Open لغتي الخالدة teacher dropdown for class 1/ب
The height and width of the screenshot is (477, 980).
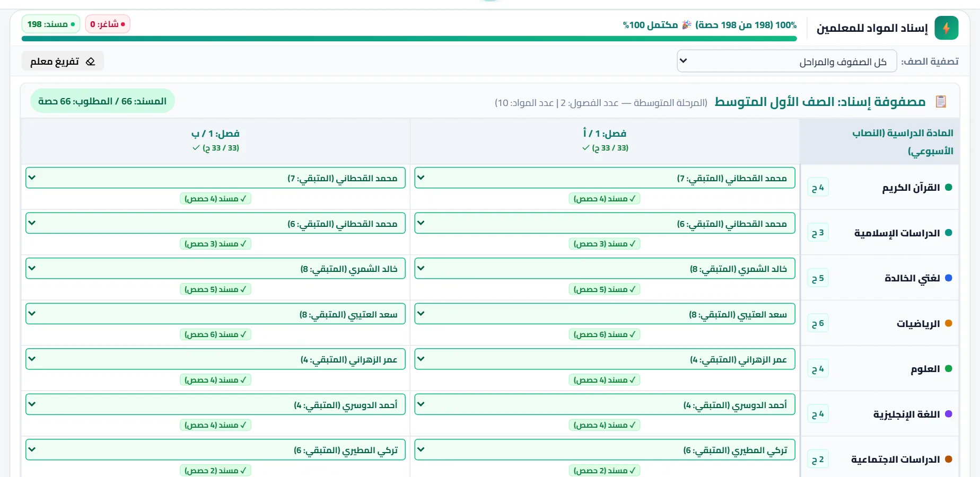[215, 268]
